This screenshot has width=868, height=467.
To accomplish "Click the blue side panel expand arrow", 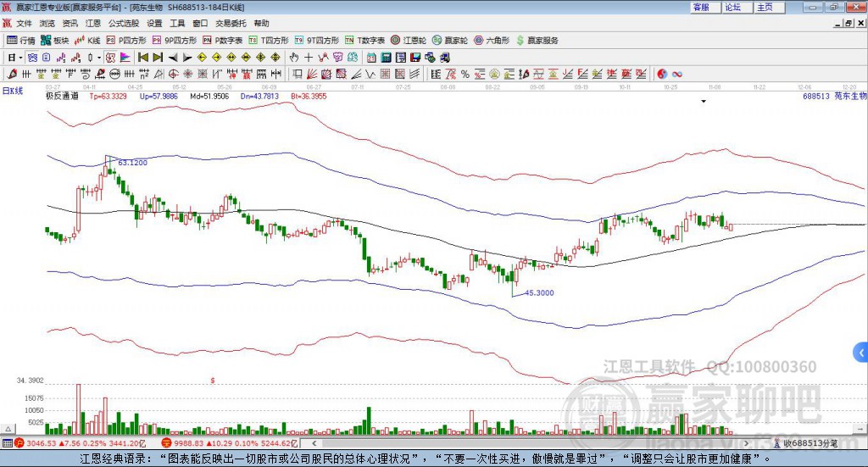I will (861, 353).
